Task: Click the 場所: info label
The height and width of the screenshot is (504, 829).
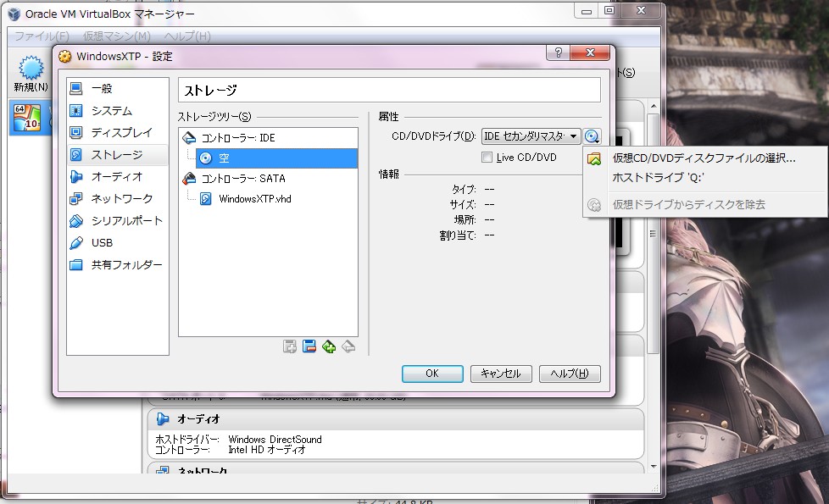Action: point(465,219)
